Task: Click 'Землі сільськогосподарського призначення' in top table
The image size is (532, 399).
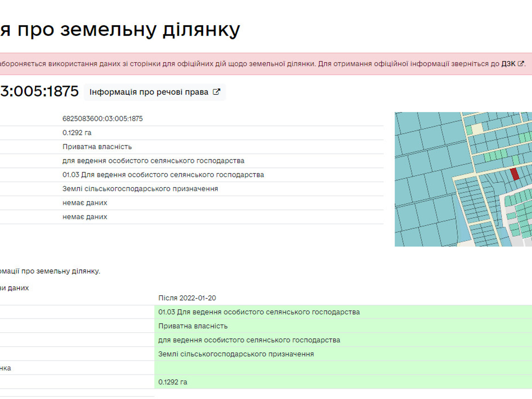Action: click(x=140, y=189)
